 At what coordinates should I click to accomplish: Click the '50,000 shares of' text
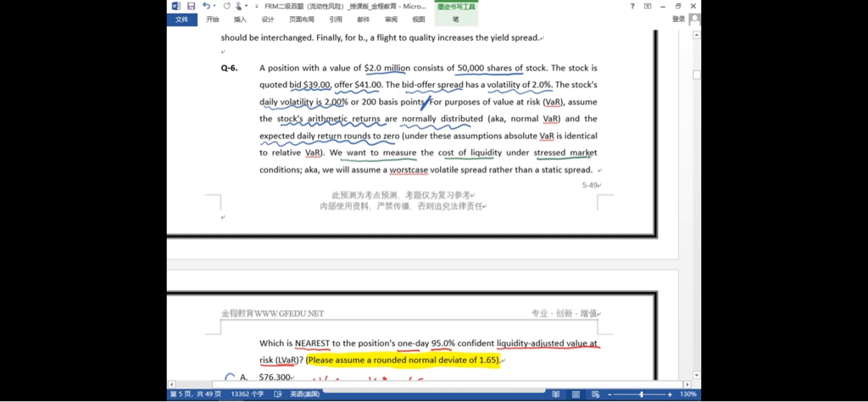(x=490, y=68)
